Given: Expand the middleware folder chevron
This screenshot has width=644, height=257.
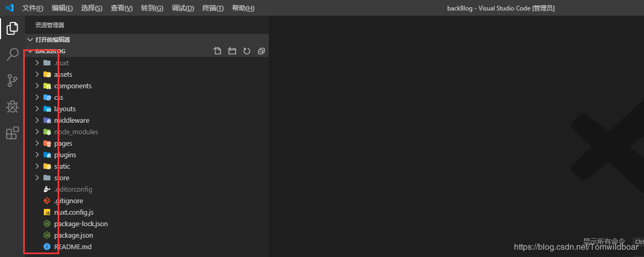Looking at the screenshot, I should coord(37,120).
